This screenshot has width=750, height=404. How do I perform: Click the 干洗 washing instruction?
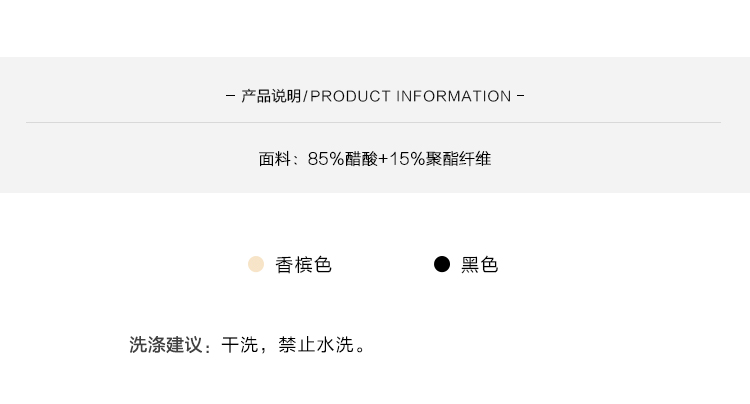[x=239, y=345]
